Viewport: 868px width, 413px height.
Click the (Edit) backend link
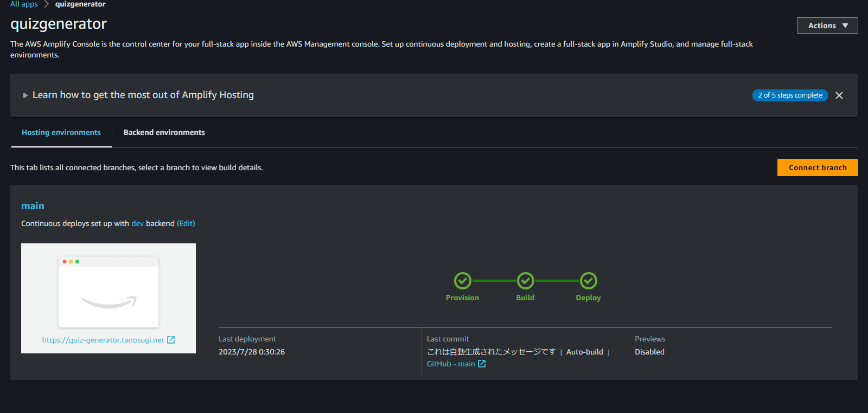coord(186,223)
